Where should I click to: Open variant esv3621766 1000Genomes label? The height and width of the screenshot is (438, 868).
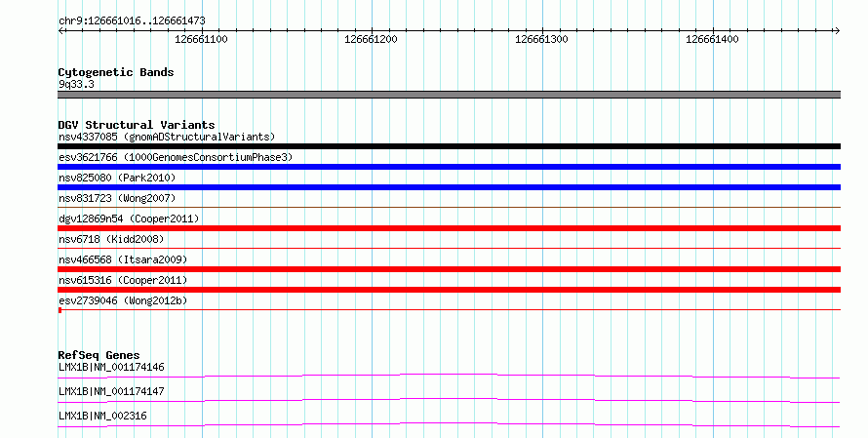click(176, 157)
